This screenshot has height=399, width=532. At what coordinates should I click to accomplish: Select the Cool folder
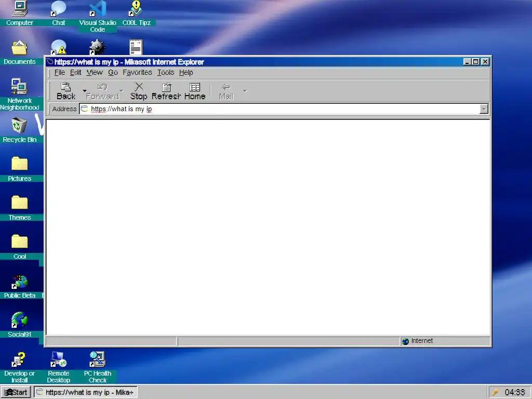[20, 247]
